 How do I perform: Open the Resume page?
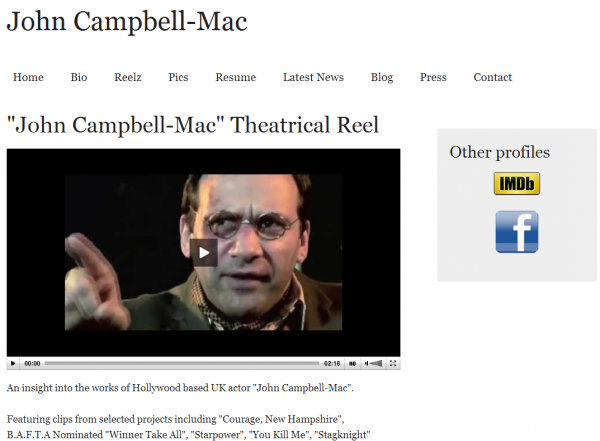click(x=236, y=77)
